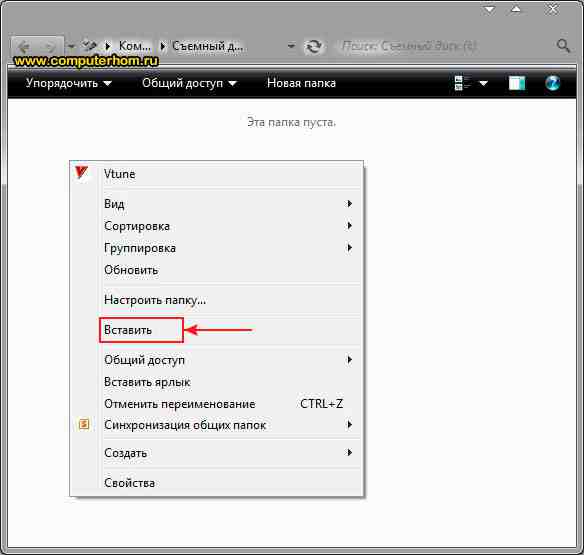Open the view options dropdown arrow
The image size is (584, 555).
click(x=483, y=83)
